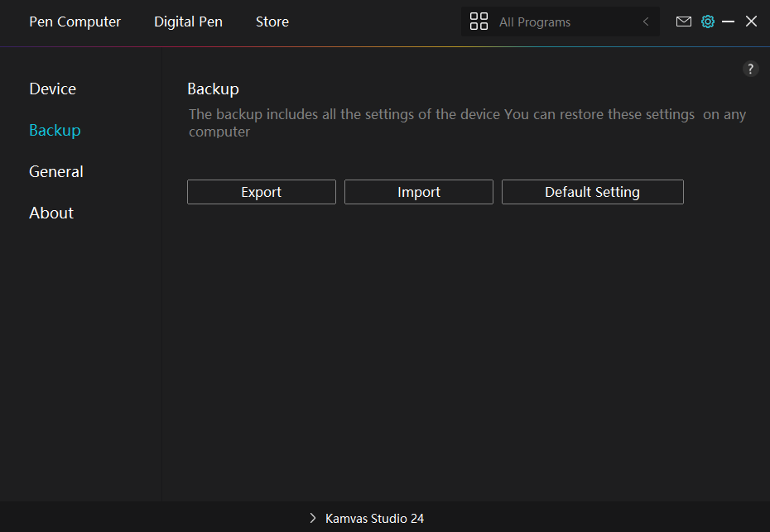Restore using the Default Setting button
Screen dimensions: 770x532
point(592,192)
